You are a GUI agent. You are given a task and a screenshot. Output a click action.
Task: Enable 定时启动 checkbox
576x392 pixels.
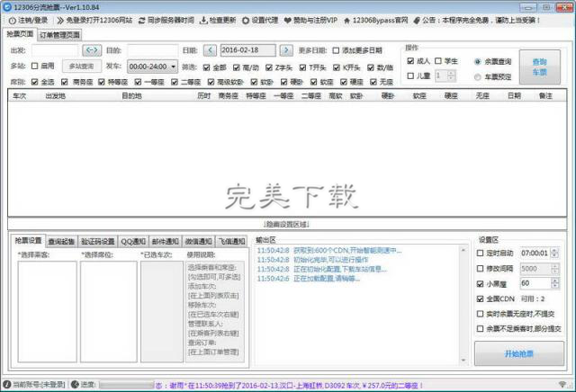(x=480, y=253)
